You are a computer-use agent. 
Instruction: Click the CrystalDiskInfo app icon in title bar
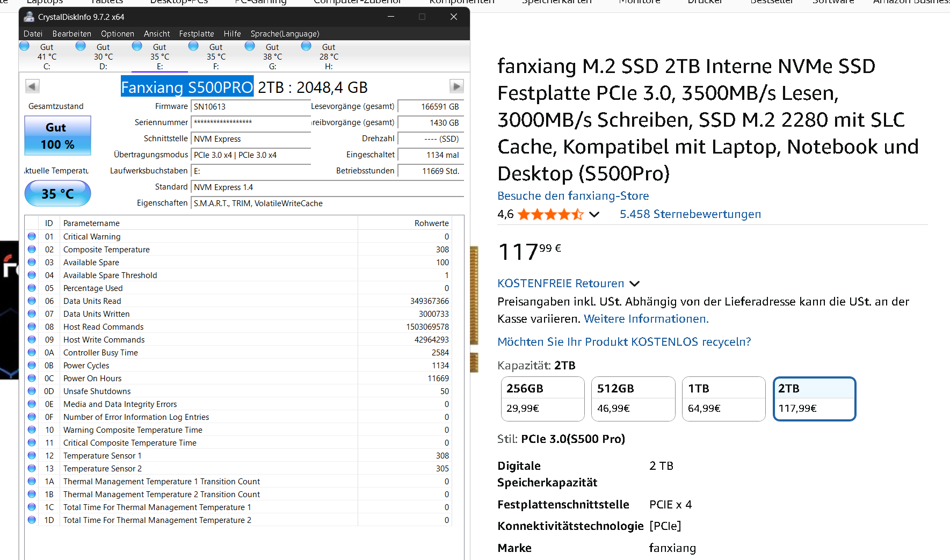click(x=29, y=17)
